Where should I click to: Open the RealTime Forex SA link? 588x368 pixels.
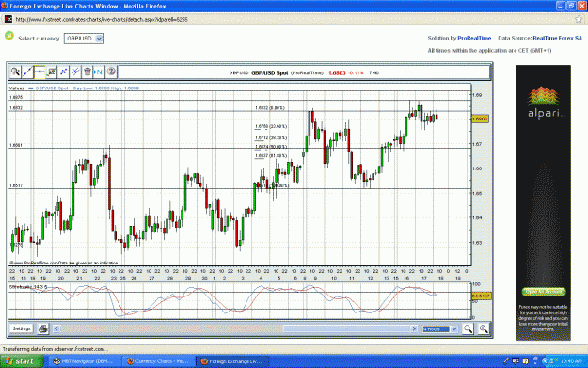[x=557, y=38]
